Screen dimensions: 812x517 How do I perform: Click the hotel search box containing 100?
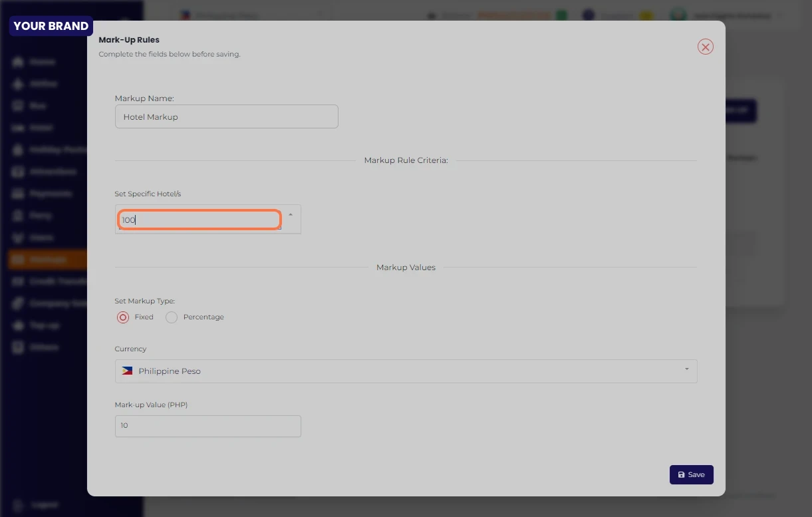click(199, 220)
